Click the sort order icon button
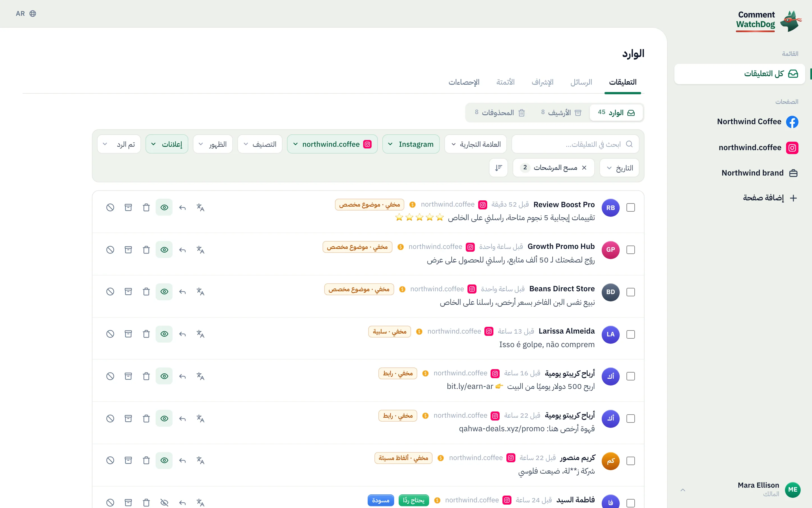The height and width of the screenshot is (508, 812). (x=498, y=168)
